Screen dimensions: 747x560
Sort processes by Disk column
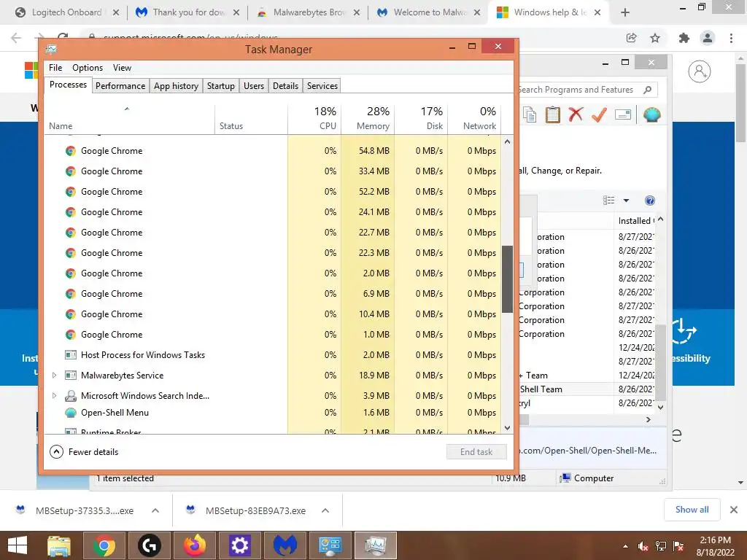click(421, 118)
